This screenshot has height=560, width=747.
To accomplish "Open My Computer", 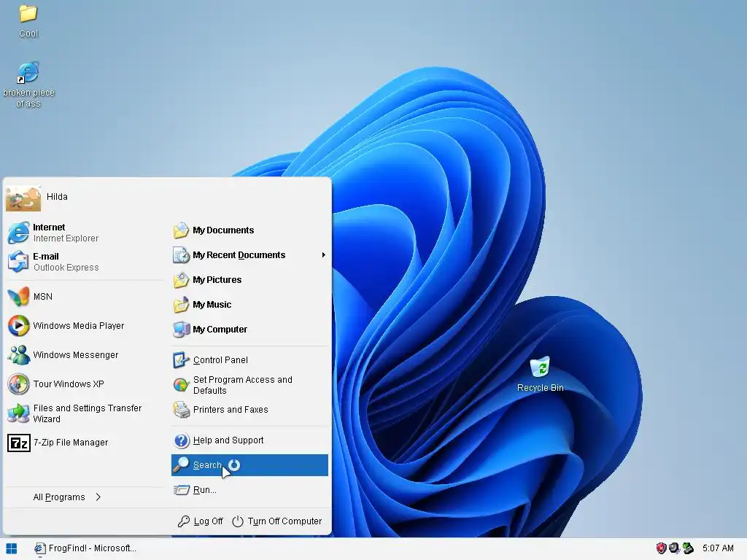I will tap(249, 329).
